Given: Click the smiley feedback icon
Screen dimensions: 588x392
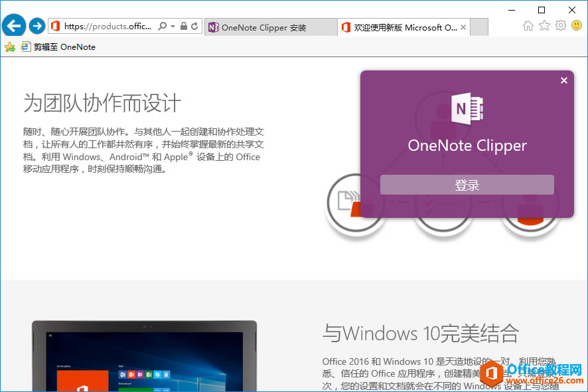Looking at the screenshot, I should (576, 25).
